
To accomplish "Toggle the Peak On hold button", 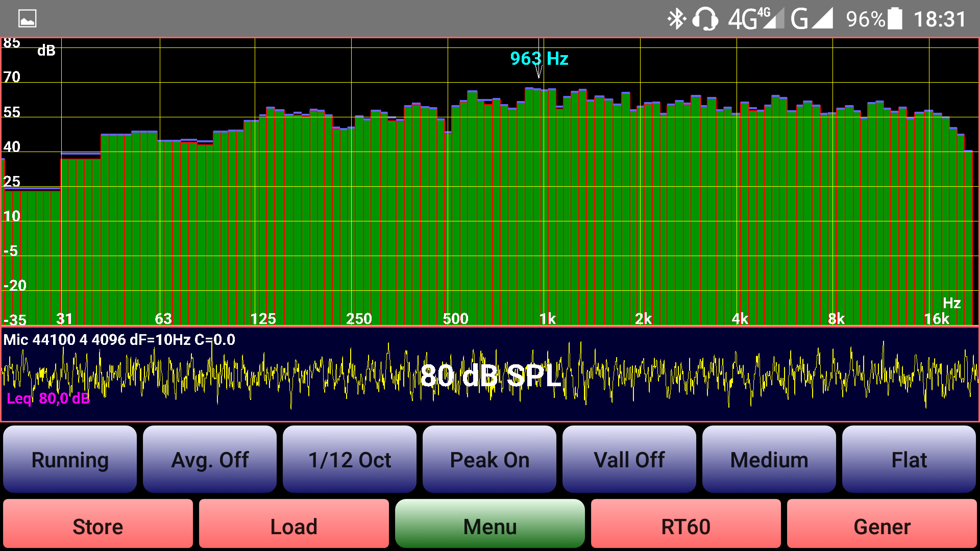I will 489,459.
